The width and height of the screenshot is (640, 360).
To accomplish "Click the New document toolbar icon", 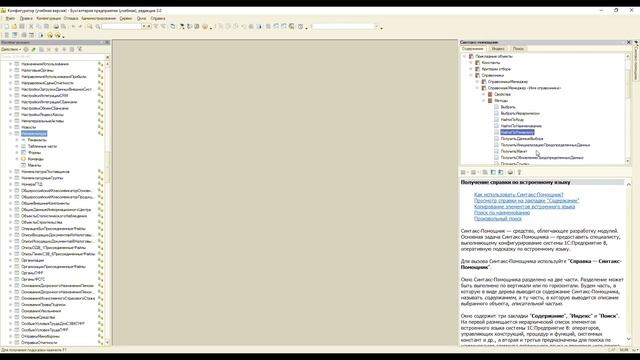I will tap(7, 27).
